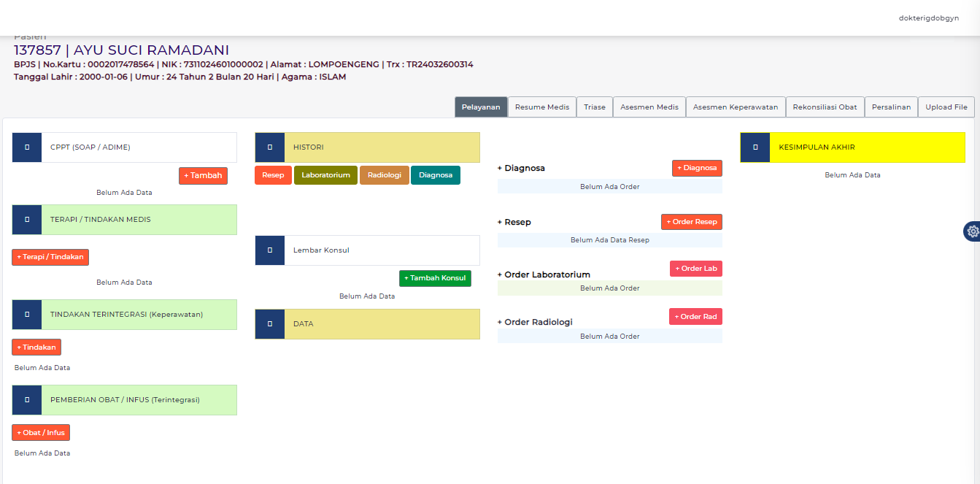Image resolution: width=980 pixels, height=484 pixels.
Task: Click the + Tambah Konsul button
Action: (435, 278)
